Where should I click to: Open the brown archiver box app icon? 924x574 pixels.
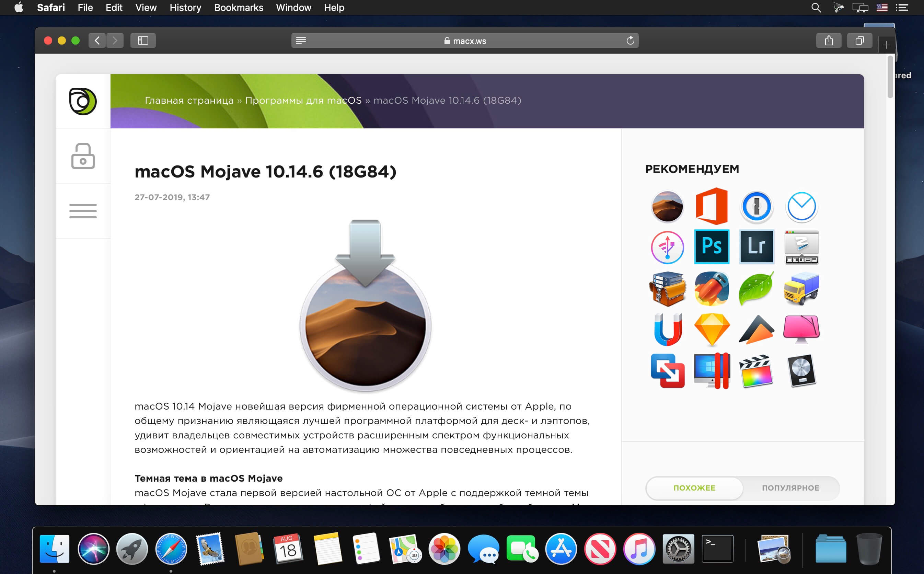tap(668, 288)
